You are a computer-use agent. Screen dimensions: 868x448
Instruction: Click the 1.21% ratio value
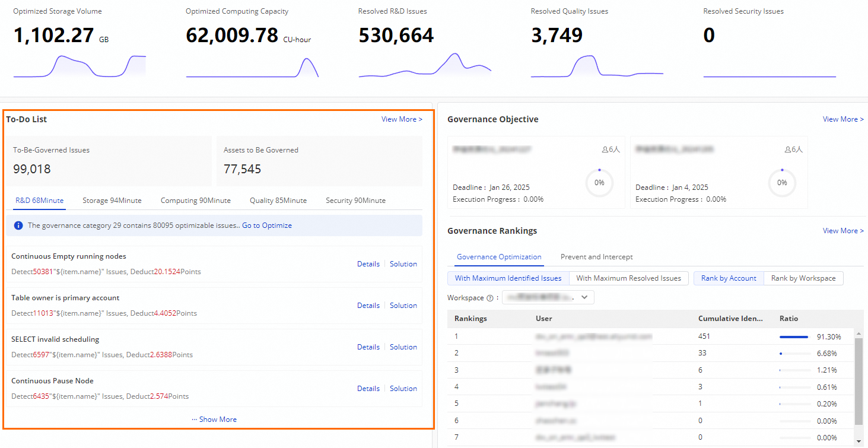pos(827,370)
